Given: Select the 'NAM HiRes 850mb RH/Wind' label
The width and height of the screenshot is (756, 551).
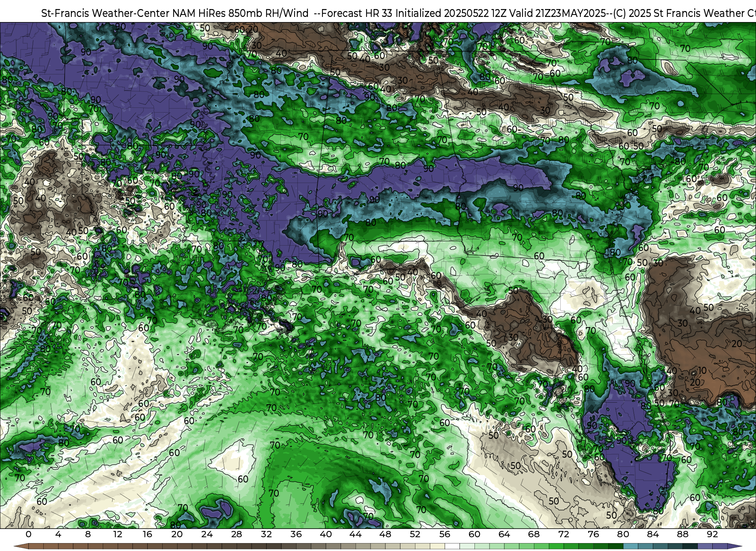Looking at the screenshot, I should pyautogui.click(x=241, y=13).
